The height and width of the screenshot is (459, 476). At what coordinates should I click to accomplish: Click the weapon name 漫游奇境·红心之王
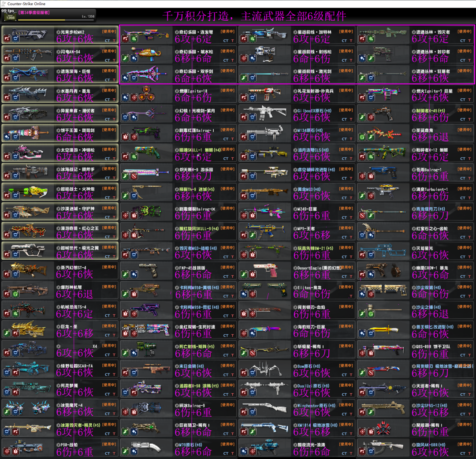[79, 228]
